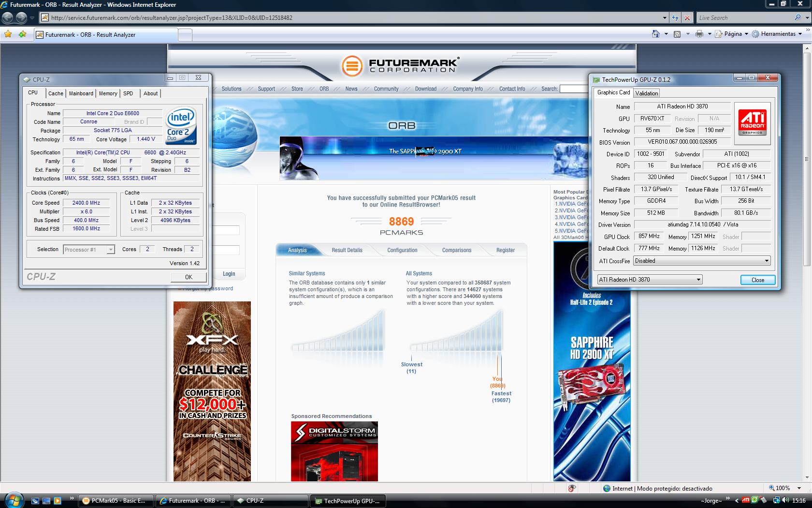Switch to GPU-Z Validation tab
This screenshot has height=508, width=812.
tap(647, 93)
